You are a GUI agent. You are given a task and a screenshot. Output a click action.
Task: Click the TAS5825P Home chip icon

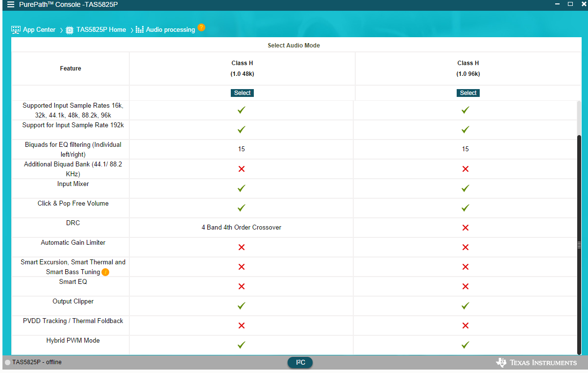(70, 30)
